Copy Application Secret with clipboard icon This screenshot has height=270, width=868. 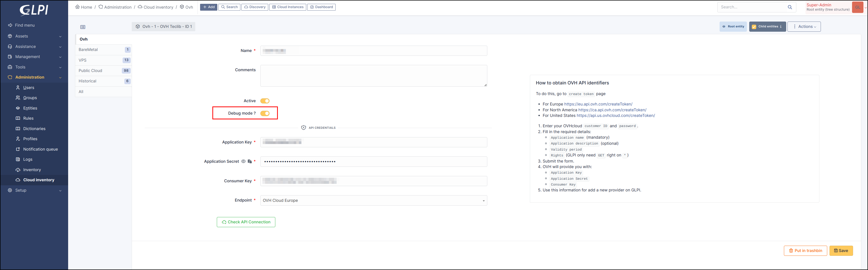[250, 161]
